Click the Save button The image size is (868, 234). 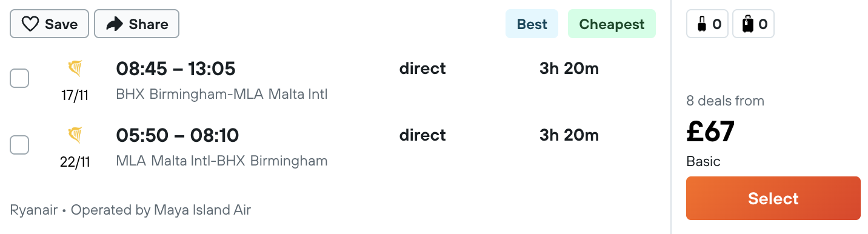[x=49, y=24]
